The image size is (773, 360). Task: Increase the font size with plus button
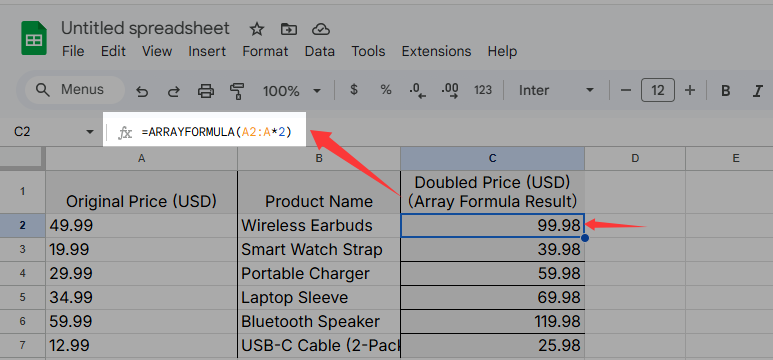tap(690, 90)
